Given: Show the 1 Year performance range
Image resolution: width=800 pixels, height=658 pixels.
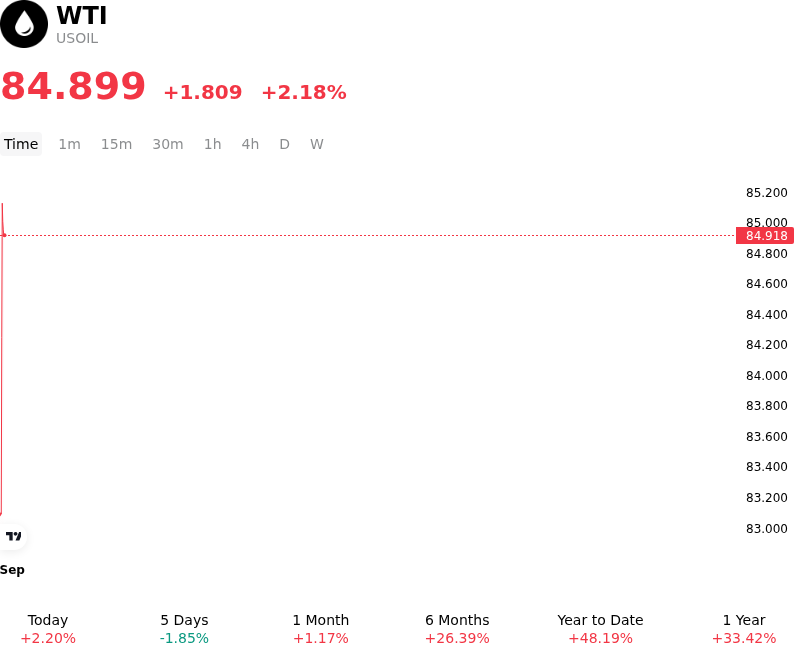Looking at the screenshot, I should 744,629.
